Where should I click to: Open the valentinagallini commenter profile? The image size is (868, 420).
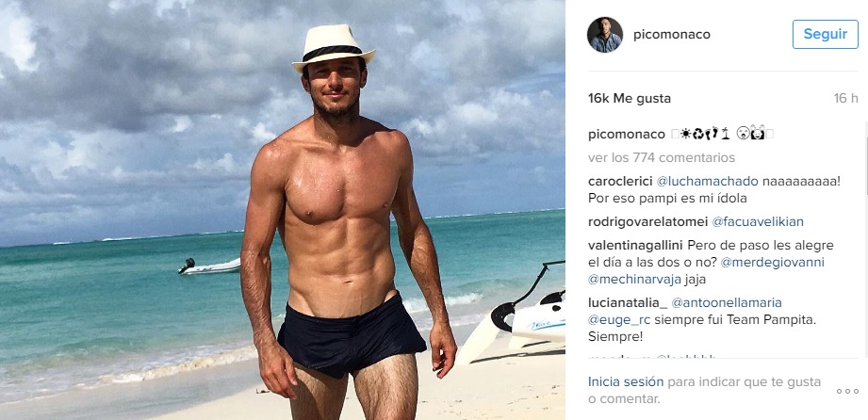[x=635, y=245]
